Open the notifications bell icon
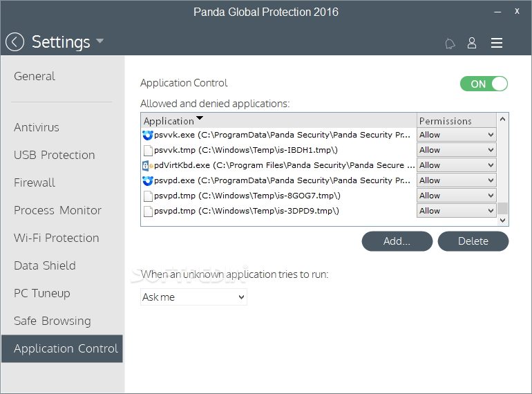Image resolution: width=532 pixels, height=394 pixels. (450, 44)
